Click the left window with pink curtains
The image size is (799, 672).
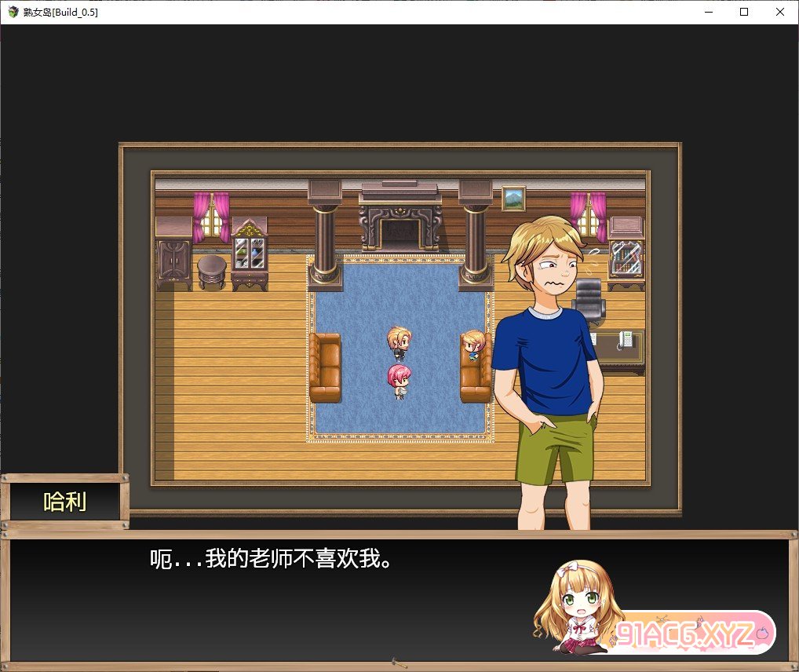[211, 216]
